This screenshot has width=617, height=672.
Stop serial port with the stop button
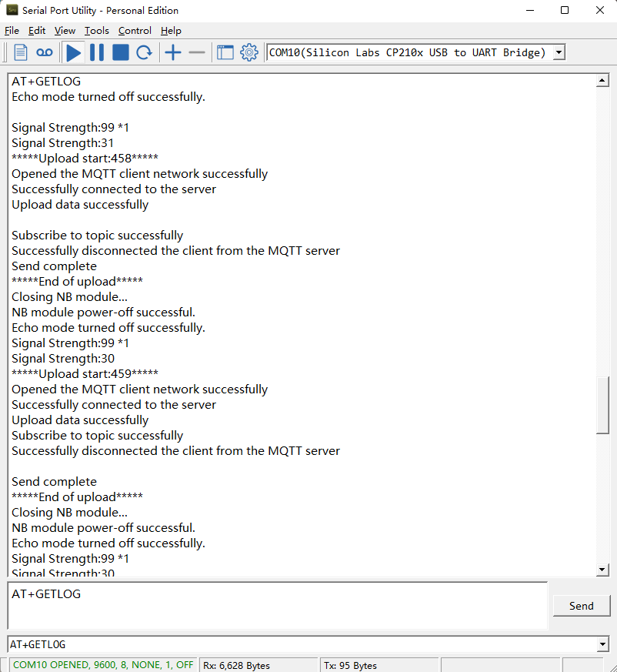121,52
